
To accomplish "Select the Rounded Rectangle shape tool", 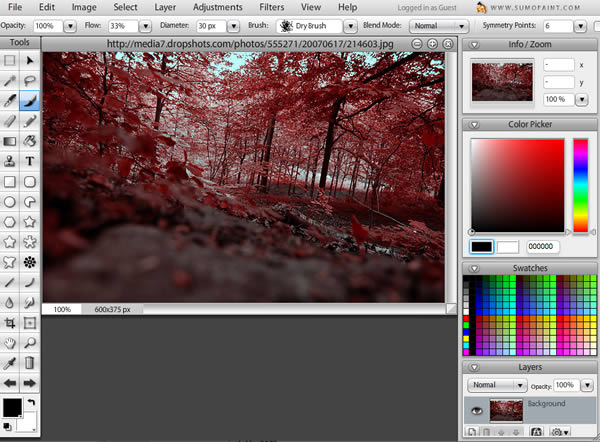I will coord(29,181).
